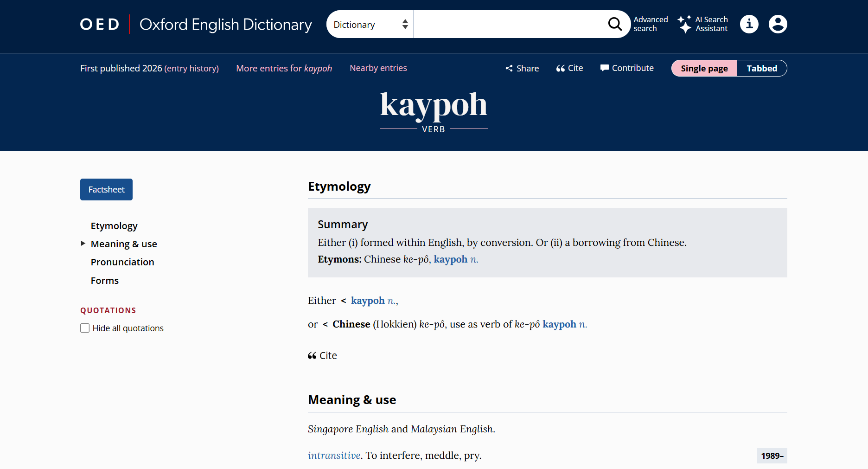
Task: Click the OED logo
Action: (99, 24)
